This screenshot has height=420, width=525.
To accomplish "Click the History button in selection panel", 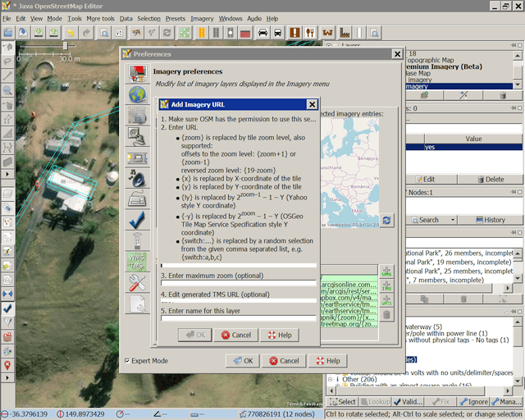I will 489,220.
